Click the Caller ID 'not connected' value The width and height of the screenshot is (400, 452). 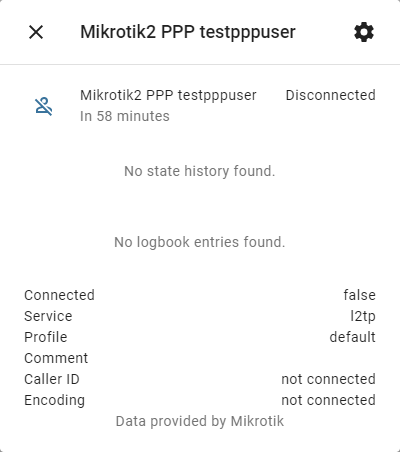(329, 379)
